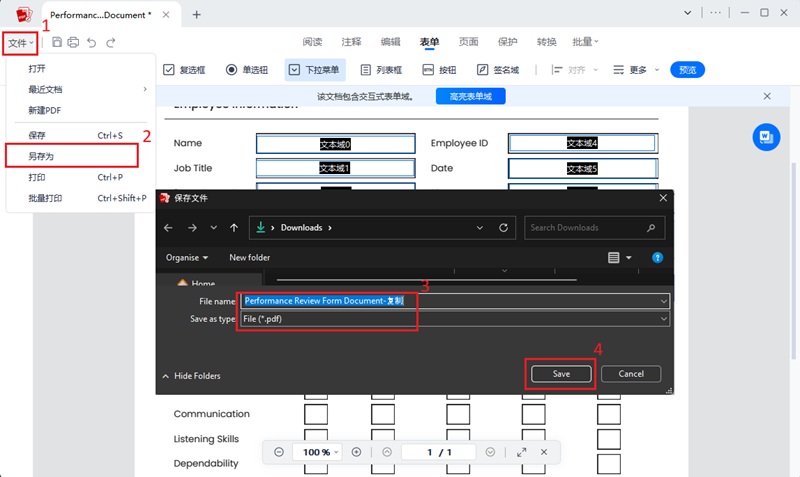
Task: Open the align (对齐) dropdown
Action: (574, 70)
